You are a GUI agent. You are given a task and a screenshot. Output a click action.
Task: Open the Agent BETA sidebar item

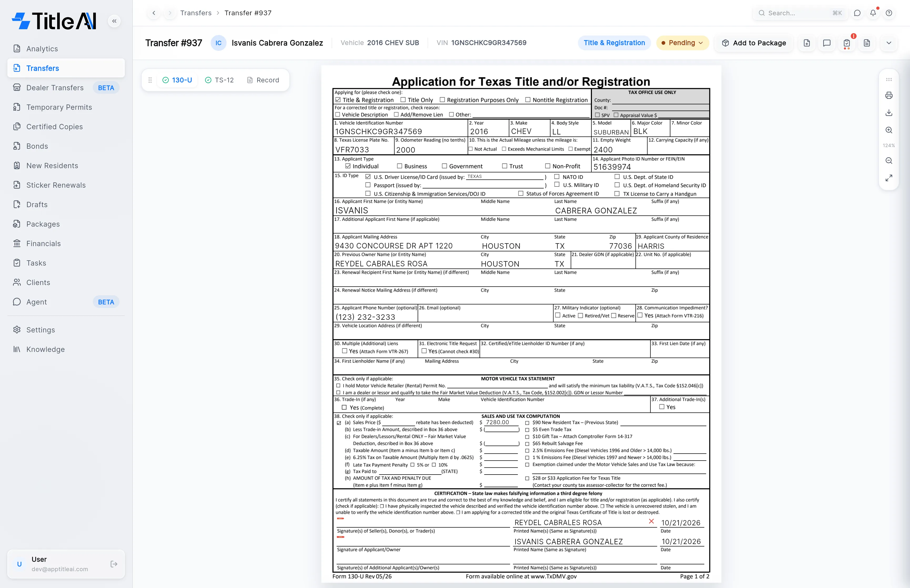(x=66, y=302)
